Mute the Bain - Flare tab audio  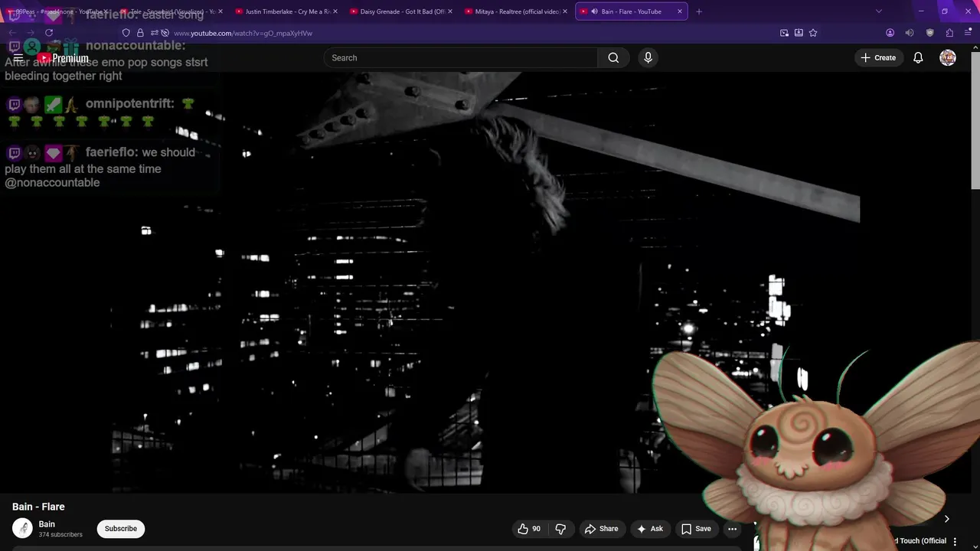[594, 11]
